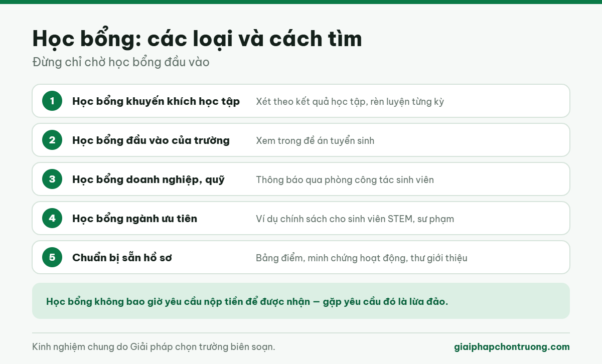
Task: Click the number 5 circle badge
Action: tap(52, 257)
